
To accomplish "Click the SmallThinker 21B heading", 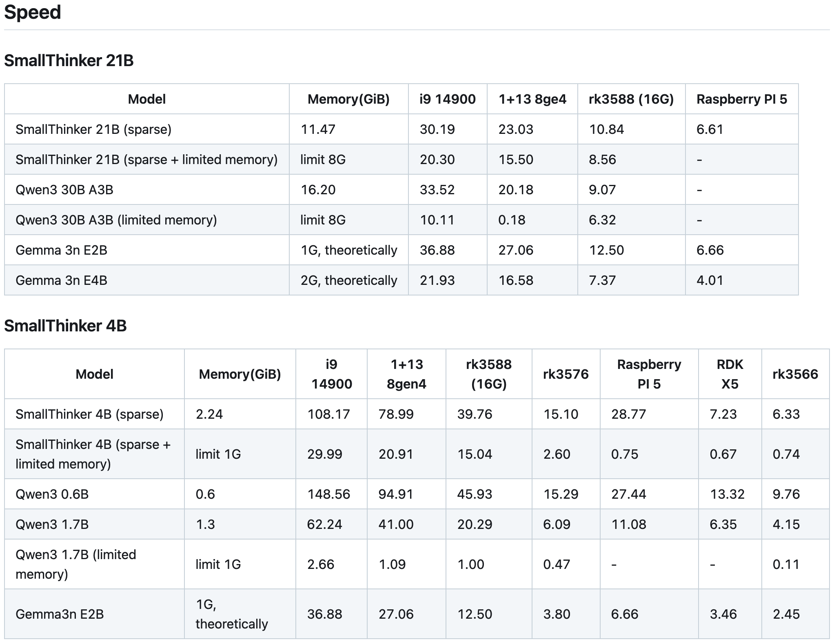I will [69, 60].
